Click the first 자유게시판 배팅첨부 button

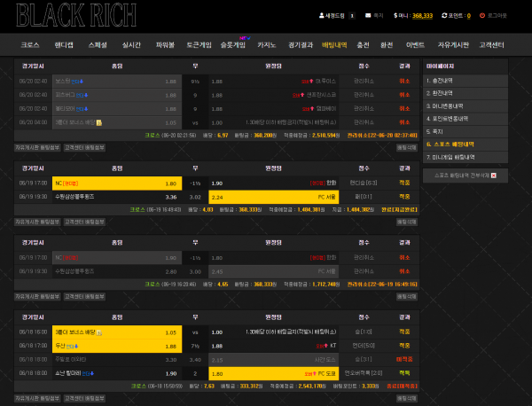(x=35, y=147)
